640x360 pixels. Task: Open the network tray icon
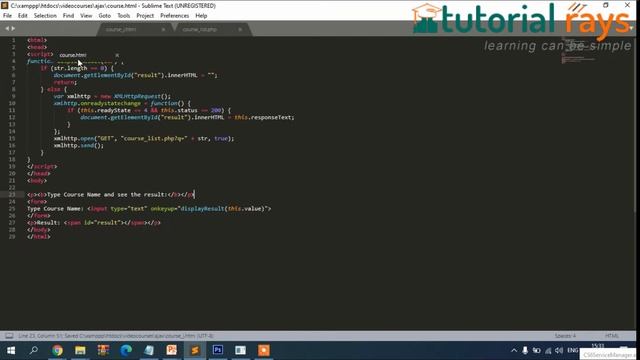(x=548, y=350)
